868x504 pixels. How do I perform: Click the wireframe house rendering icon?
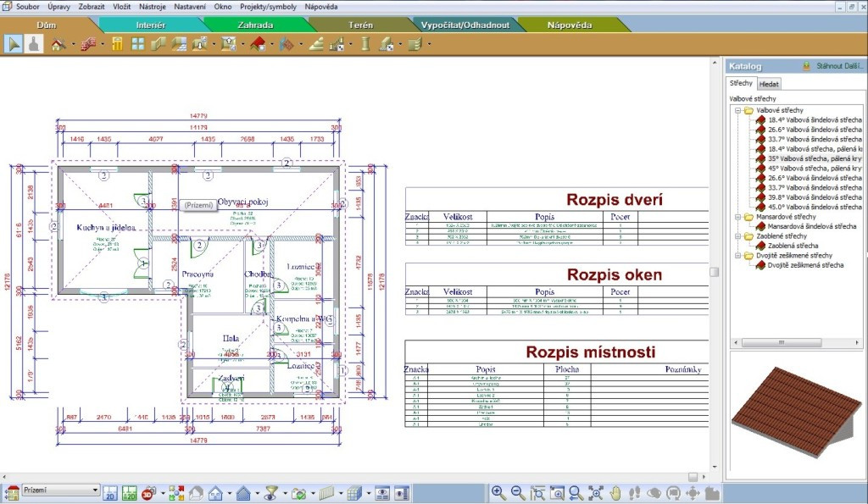pyautogui.click(x=196, y=493)
